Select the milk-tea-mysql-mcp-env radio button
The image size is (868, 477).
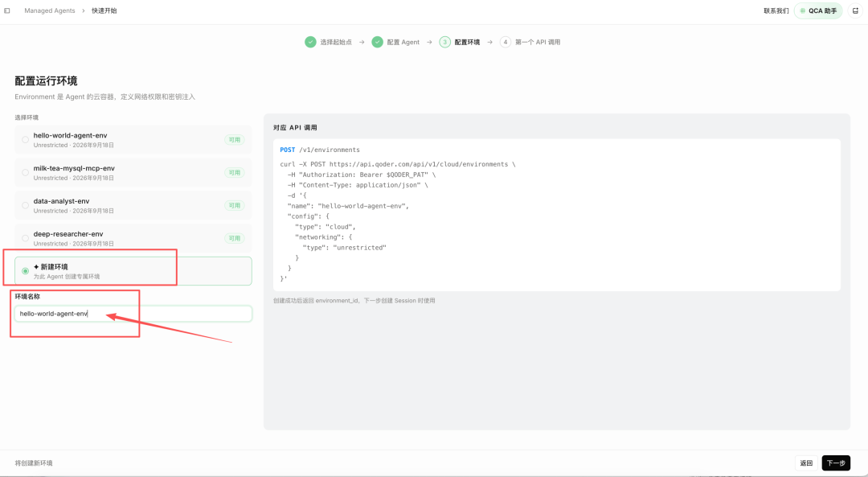(x=26, y=172)
